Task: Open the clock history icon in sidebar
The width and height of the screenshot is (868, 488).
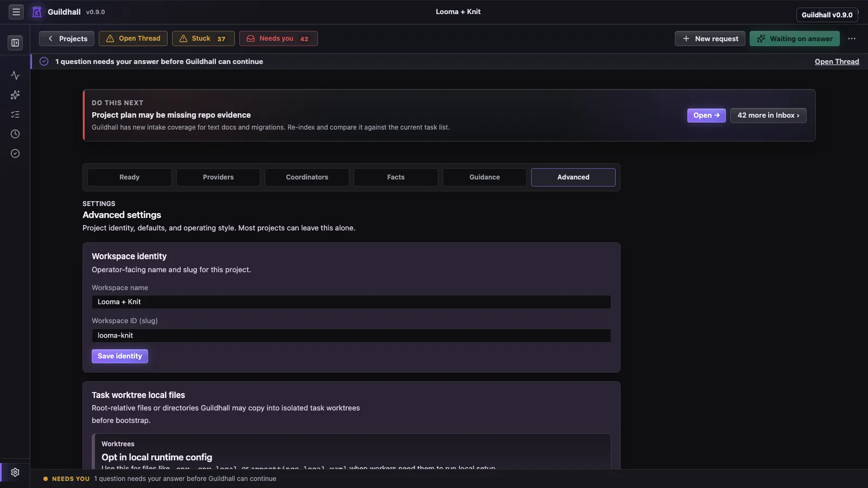Action: point(15,134)
